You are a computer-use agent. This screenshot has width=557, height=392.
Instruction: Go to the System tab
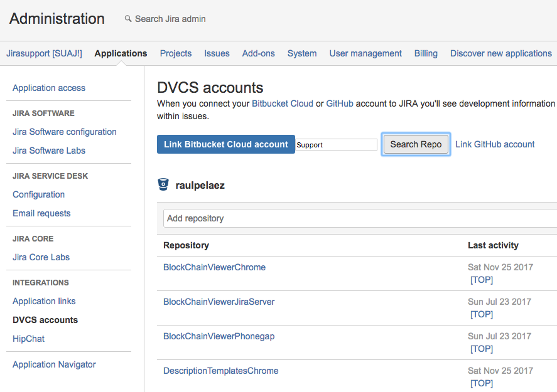tap(302, 53)
